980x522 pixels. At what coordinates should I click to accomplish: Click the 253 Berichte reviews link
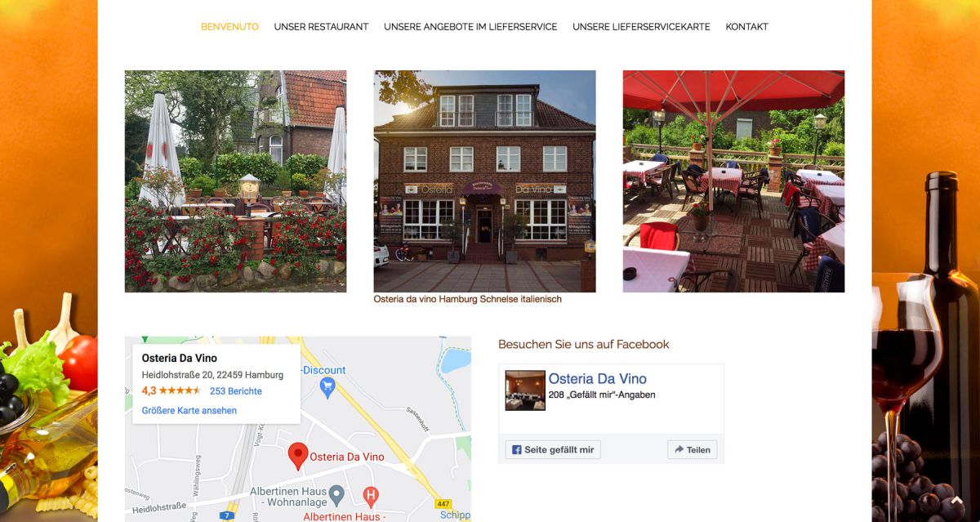coord(235,391)
